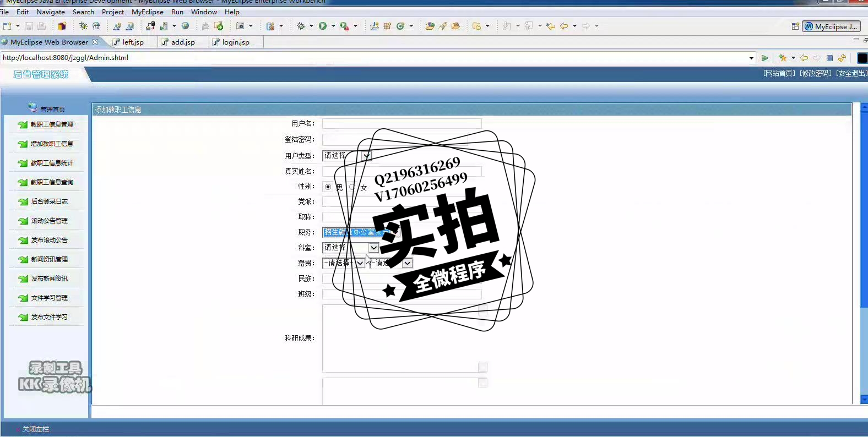This screenshot has height=437, width=868.
Task: Click the 网站首页 link
Action: pos(779,73)
